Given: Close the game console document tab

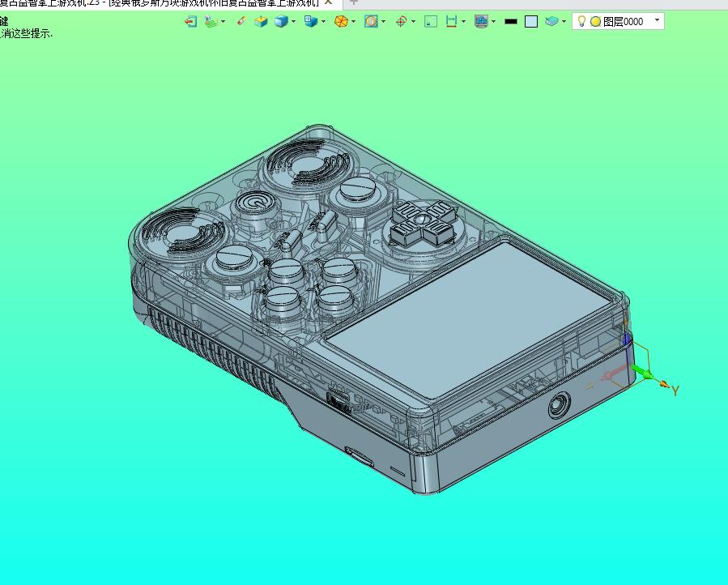Looking at the screenshot, I should pyautogui.click(x=328, y=2).
